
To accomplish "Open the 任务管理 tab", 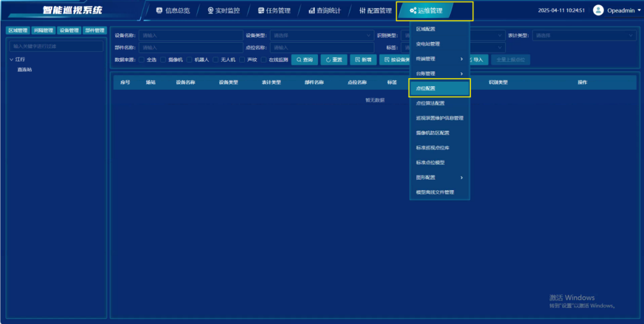I will [274, 11].
